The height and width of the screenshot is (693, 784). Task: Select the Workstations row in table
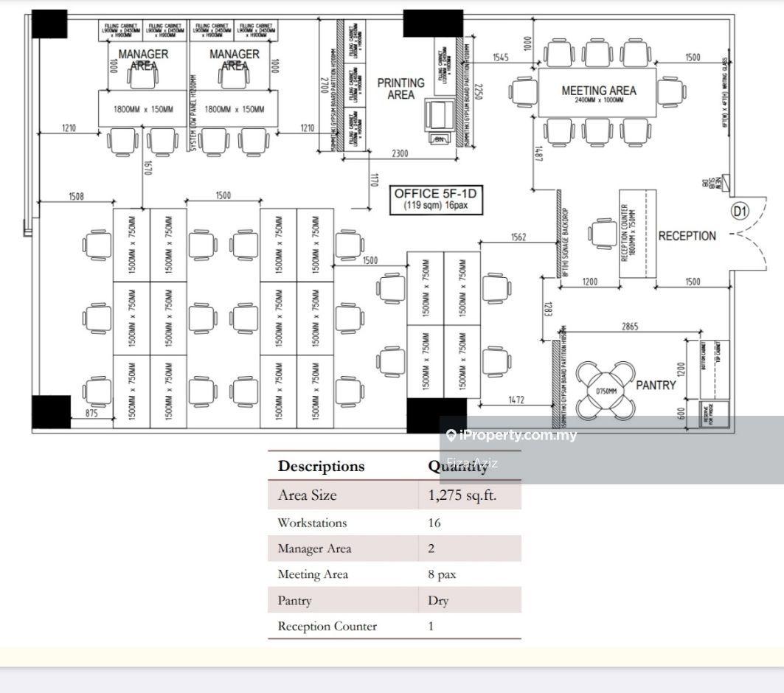[x=394, y=523]
